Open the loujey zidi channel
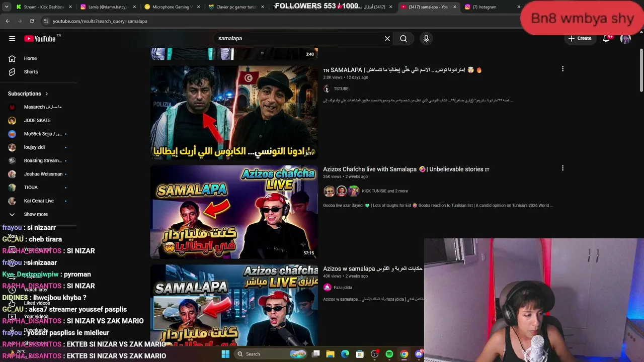Image resolution: width=644 pixels, height=362 pixels. pos(38,147)
